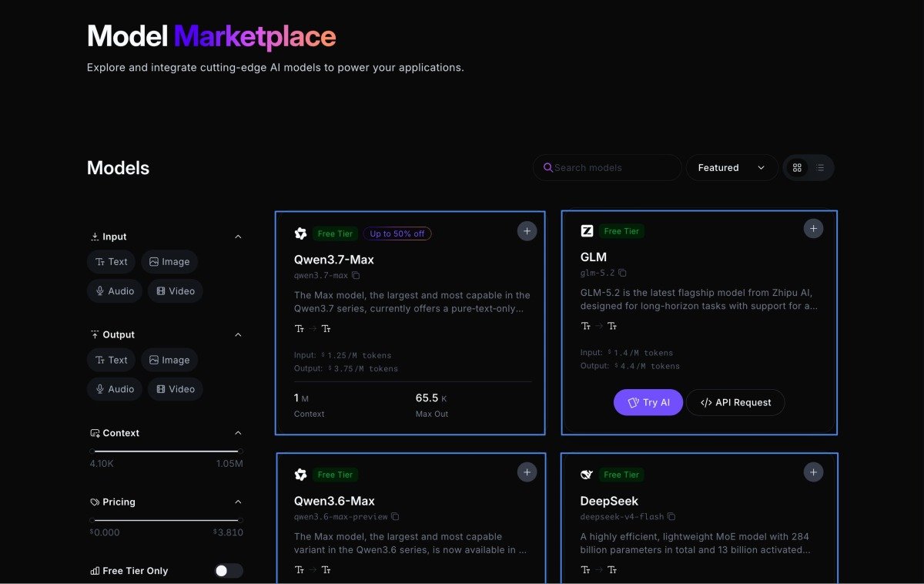The height and width of the screenshot is (584, 924).
Task: Click Try AI on GLM card
Action: [648, 402]
